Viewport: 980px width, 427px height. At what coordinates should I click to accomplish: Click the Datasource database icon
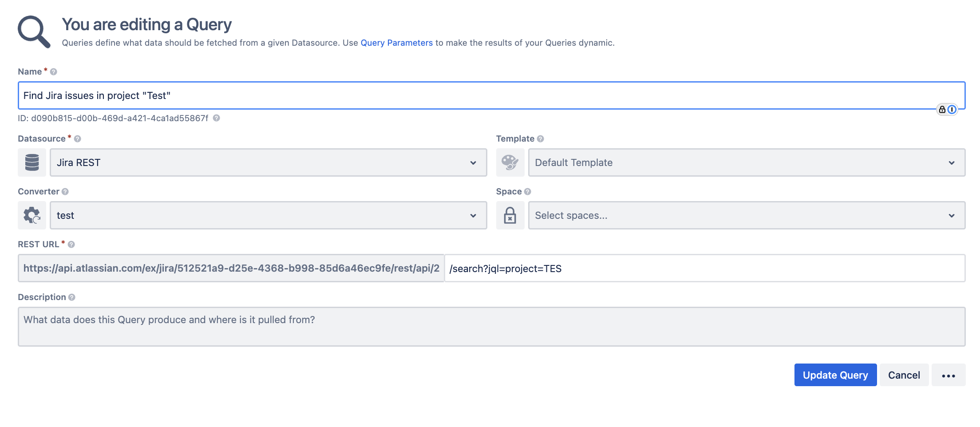[32, 162]
